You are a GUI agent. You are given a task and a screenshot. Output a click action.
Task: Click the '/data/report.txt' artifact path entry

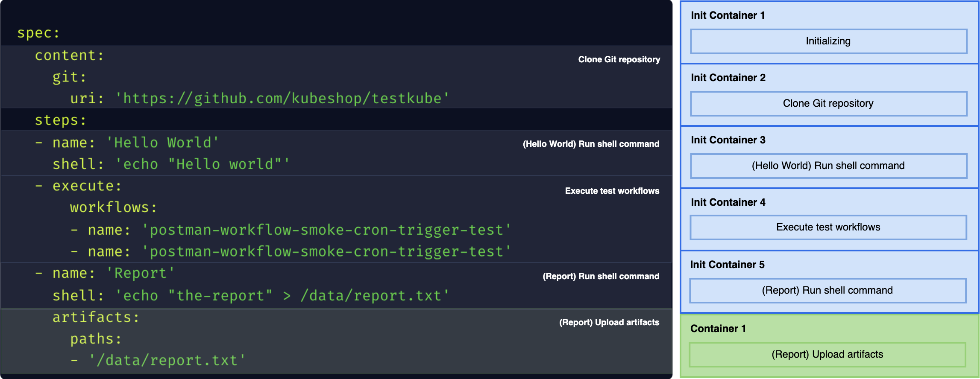point(167,361)
